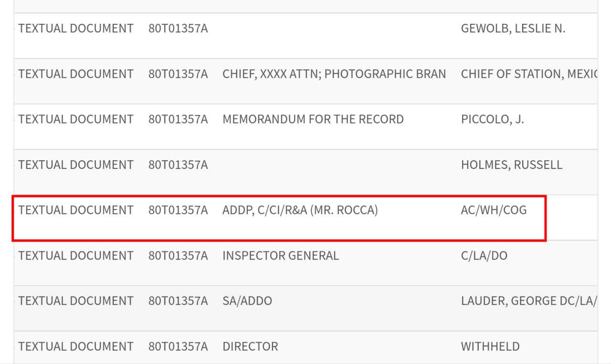The height and width of the screenshot is (364, 611).
Task: Click the ADDP, C/CI/R&A (MR. ROCCA) cell
Action: tap(300, 210)
